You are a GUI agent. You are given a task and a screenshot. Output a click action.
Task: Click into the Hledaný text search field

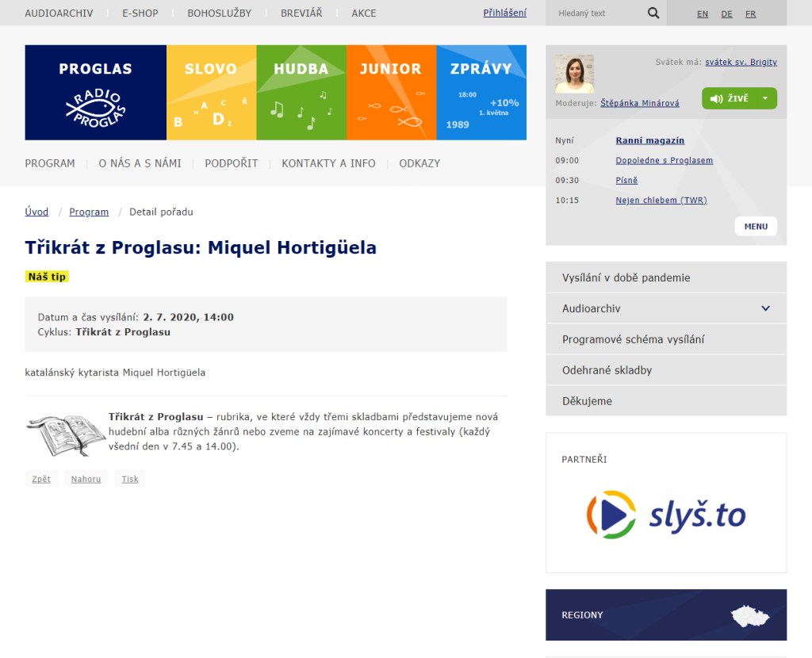coord(595,13)
